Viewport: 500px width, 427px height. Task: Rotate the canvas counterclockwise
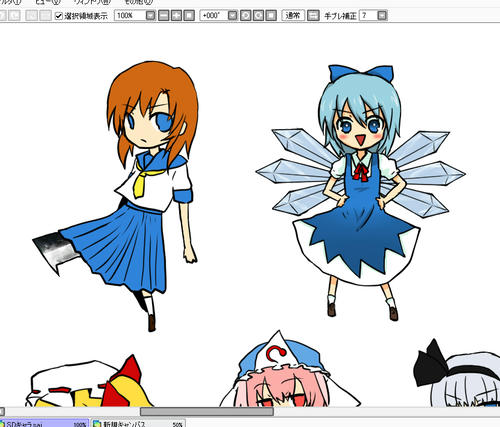[x=246, y=15]
